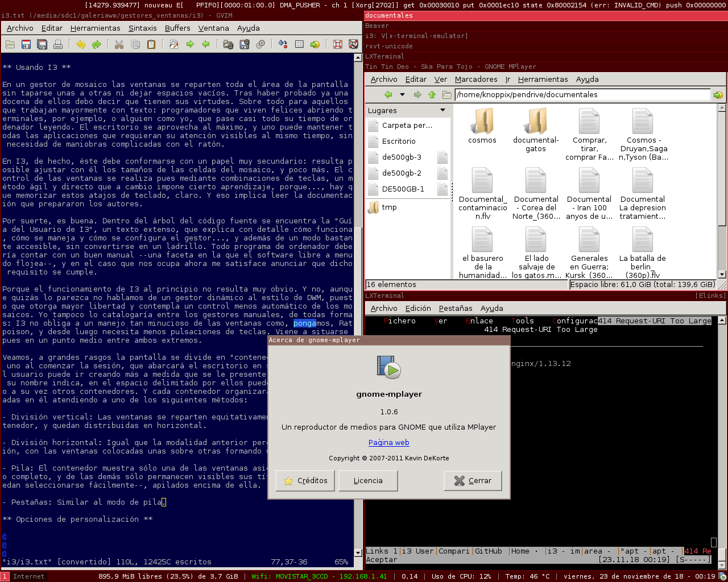Image resolution: width=728 pixels, height=582 pixels.
Task: Select the Tin Tin Deo MPlayer window title
Action: pos(546,66)
